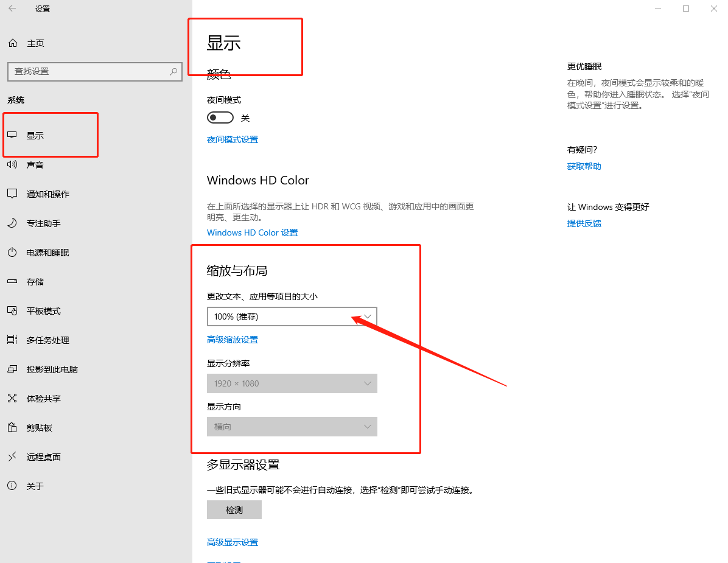
Task: Minimize the 设置 window
Action: [658, 9]
